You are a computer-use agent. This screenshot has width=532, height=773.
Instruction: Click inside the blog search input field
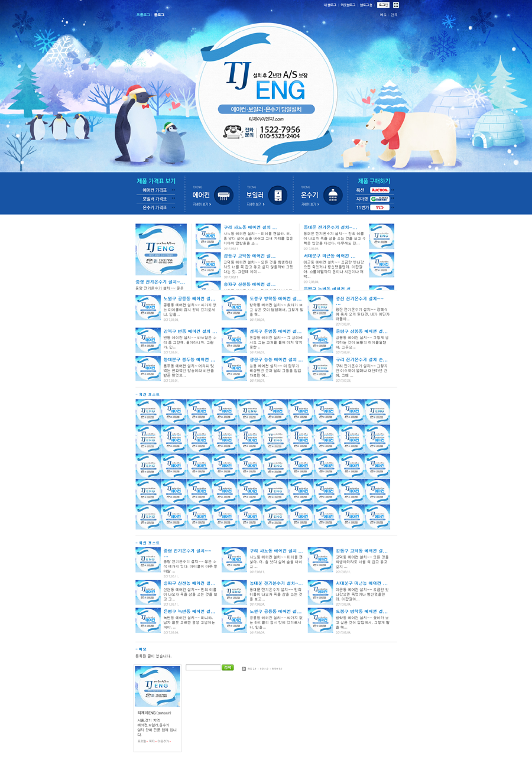(x=203, y=667)
